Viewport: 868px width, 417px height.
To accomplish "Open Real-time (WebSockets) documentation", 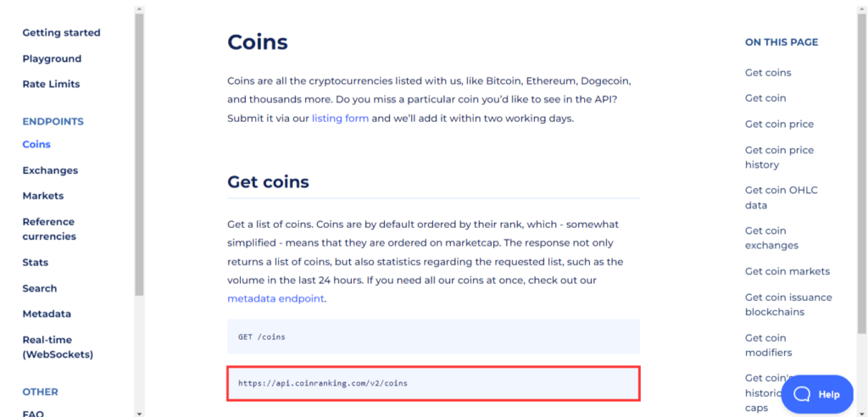I will (x=58, y=347).
